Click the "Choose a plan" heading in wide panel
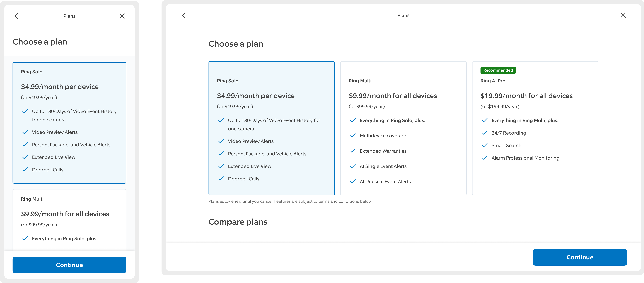 click(x=236, y=44)
